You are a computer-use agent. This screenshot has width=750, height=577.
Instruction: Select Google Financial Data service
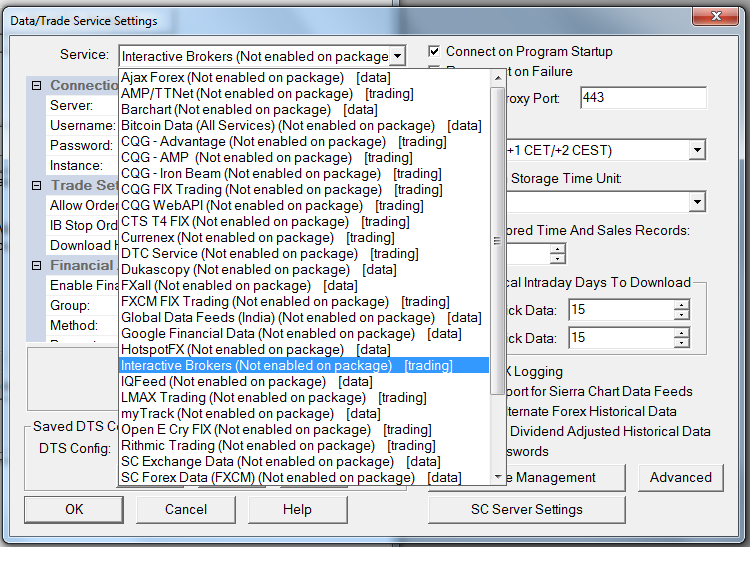(304, 333)
